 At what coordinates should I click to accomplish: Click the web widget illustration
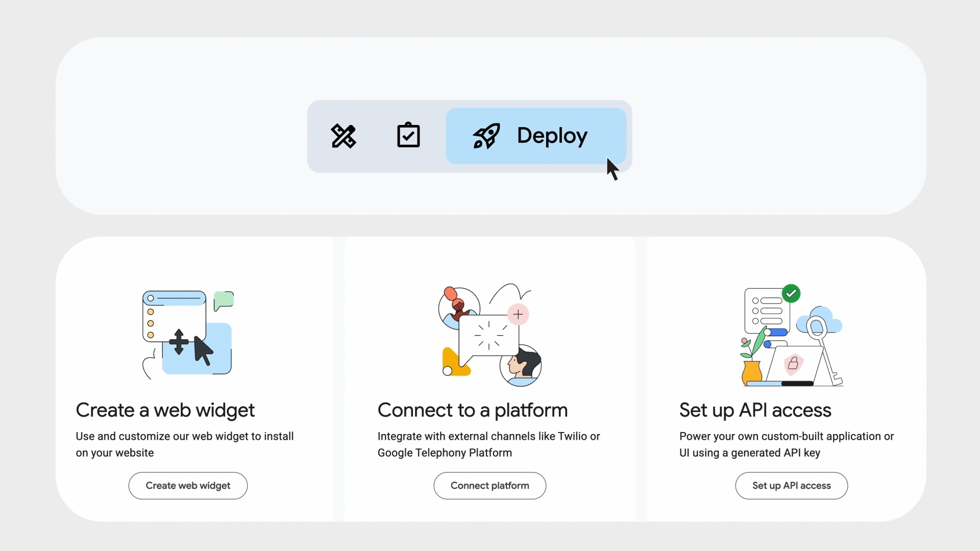(x=187, y=334)
